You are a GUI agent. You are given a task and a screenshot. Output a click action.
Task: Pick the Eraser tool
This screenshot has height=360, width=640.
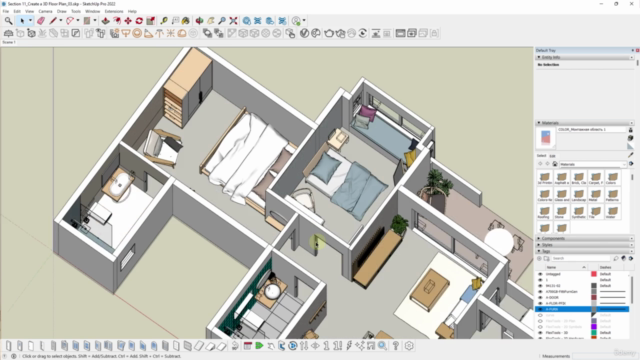41,21
